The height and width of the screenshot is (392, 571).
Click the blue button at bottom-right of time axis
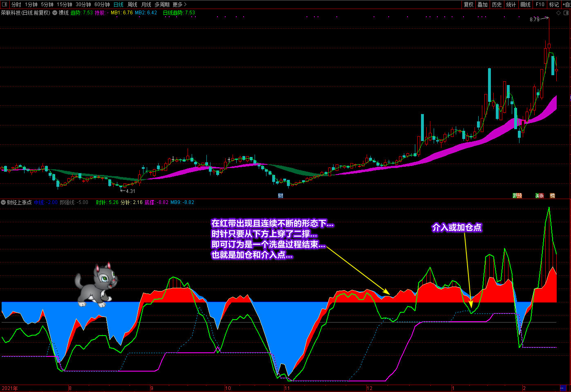562,388
